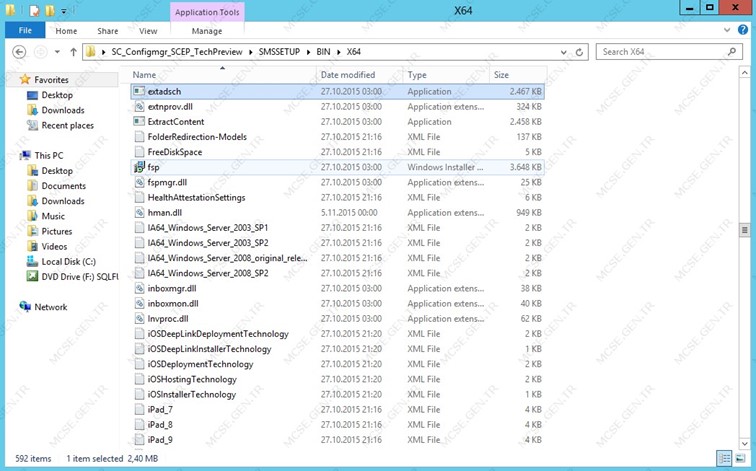Select the iPad_7 XML file

(160, 410)
